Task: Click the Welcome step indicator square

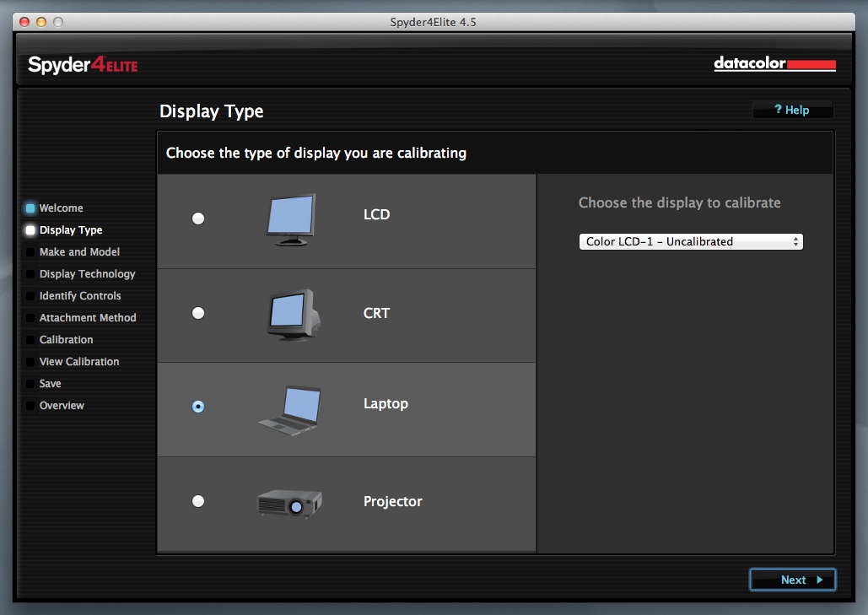Action: pos(30,208)
